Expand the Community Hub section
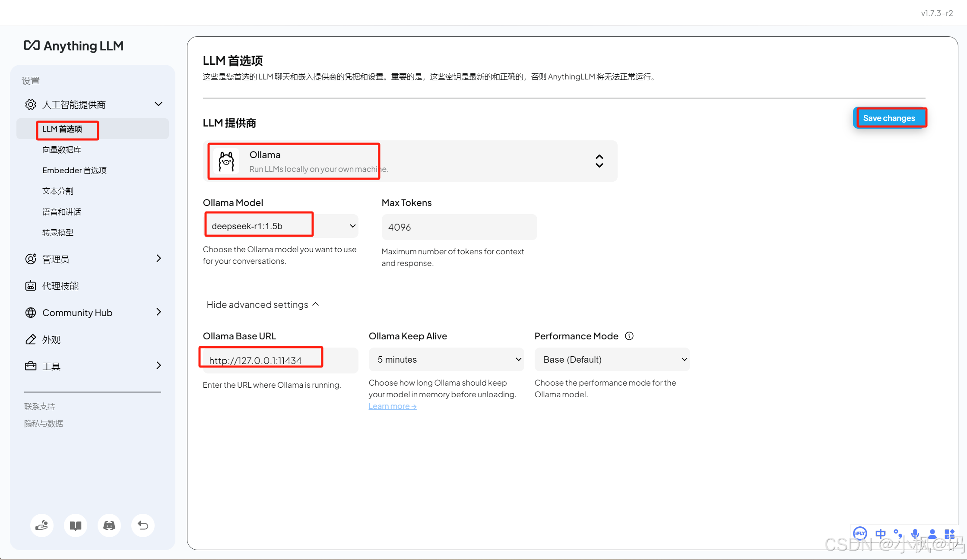Viewport: 967px width, 560px height. (159, 312)
